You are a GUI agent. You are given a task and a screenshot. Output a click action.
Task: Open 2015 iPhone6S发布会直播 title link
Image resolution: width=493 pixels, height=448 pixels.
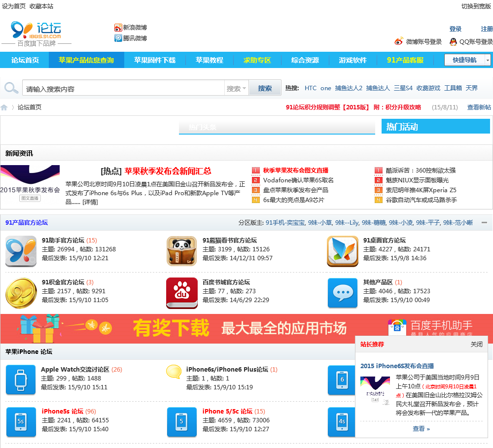point(397,366)
